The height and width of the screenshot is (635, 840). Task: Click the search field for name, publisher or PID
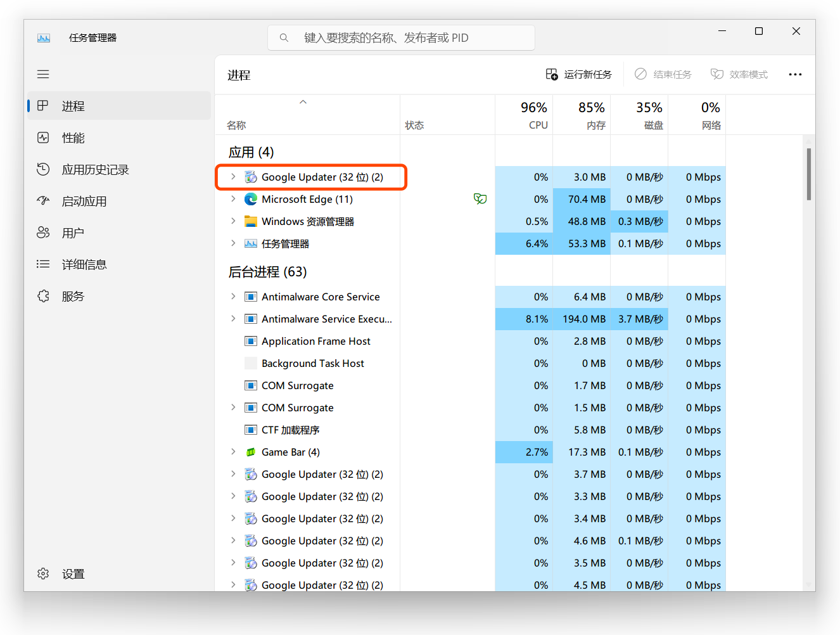coord(401,38)
